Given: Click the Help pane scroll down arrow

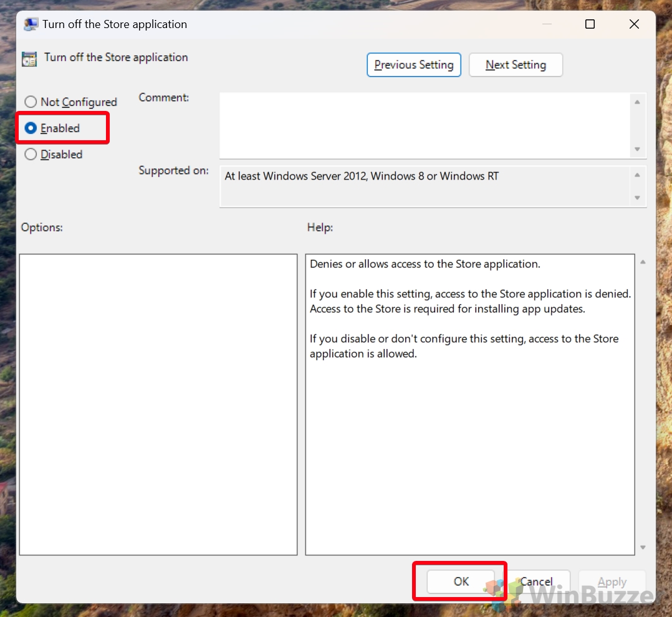Looking at the screenshot, I should coord(643,547).
